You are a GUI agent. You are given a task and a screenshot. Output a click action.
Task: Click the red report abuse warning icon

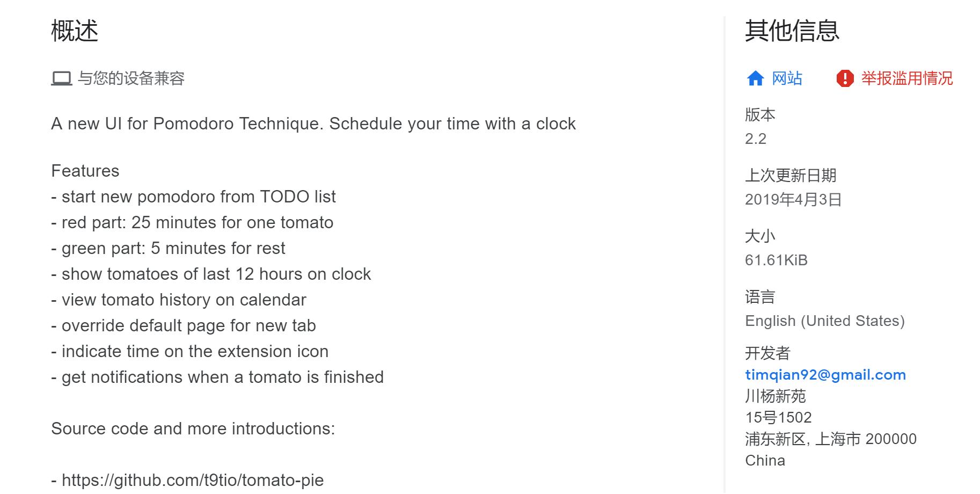coord(845,79)
